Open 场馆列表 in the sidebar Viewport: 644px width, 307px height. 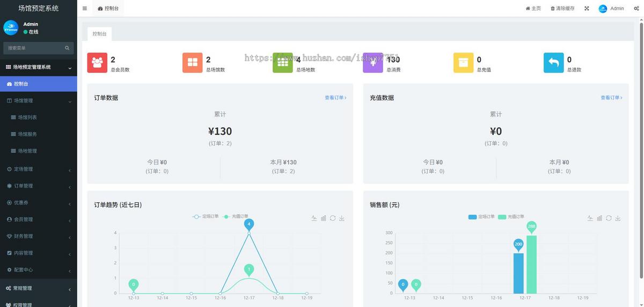tap(38, 117)
